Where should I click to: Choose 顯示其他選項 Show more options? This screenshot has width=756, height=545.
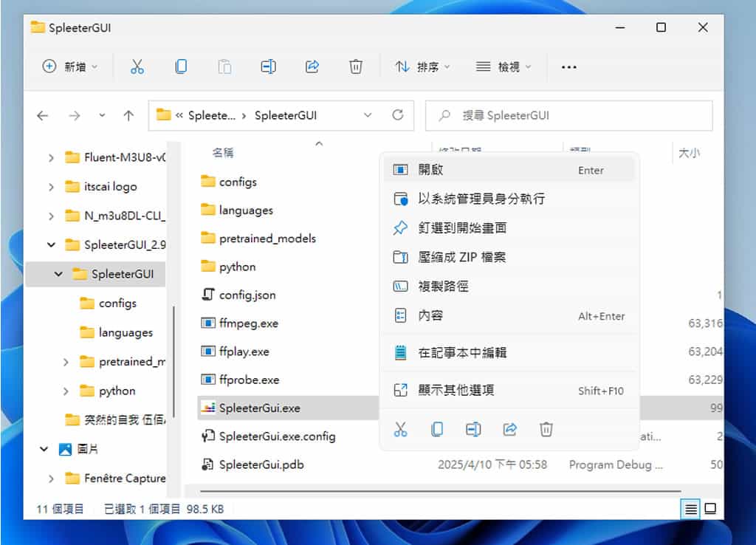509,390
